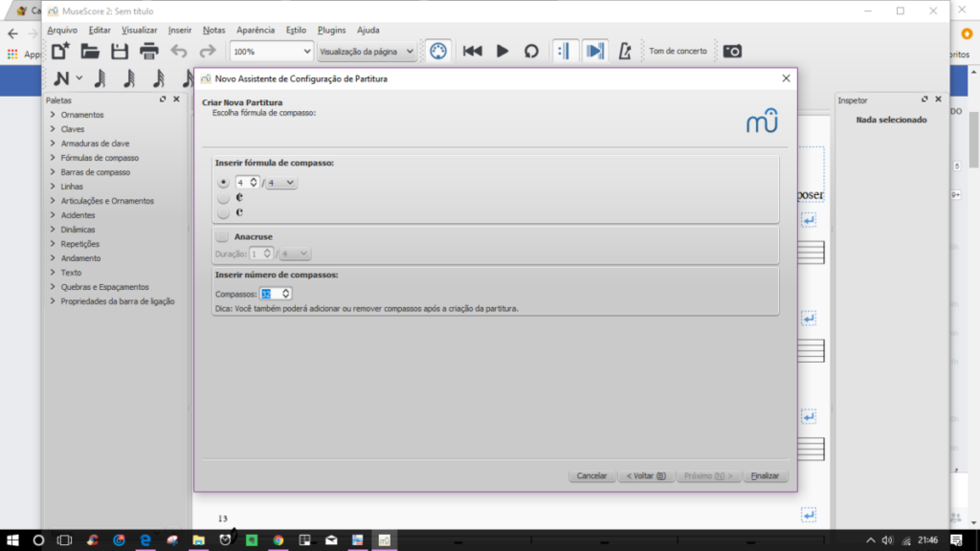980x551 pixels.
Task: Select the cut time radio button
Action: point(223,212)
